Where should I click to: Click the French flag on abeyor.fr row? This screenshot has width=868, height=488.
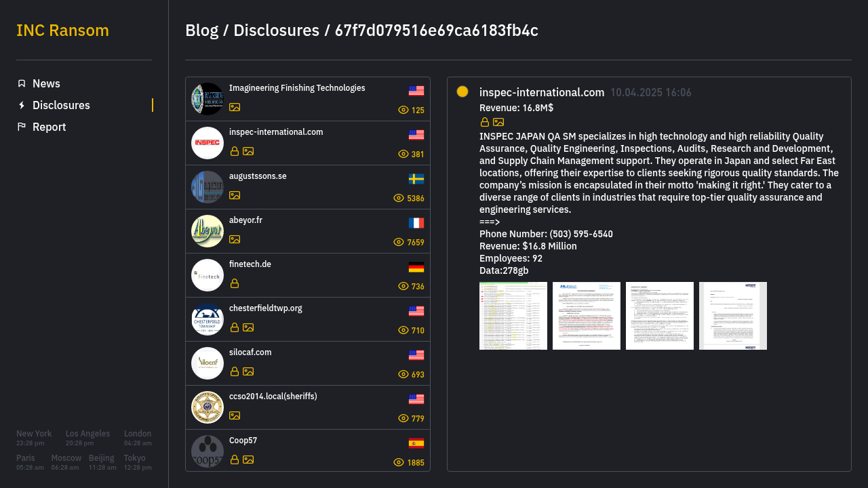point(416,223)
